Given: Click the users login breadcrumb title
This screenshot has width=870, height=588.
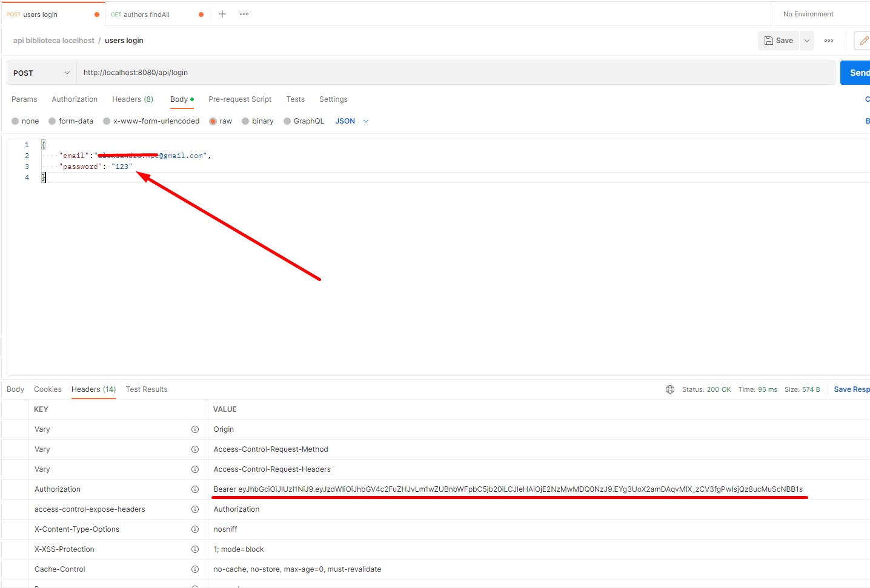Looking at the screenshot, I should point(124,41).
